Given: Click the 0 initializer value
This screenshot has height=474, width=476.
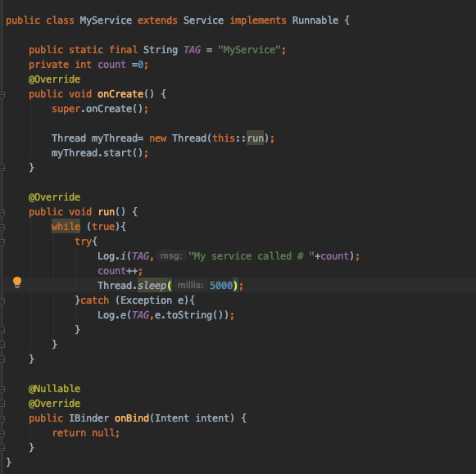Looking at the screenshot, I should [x=140, y=65].
